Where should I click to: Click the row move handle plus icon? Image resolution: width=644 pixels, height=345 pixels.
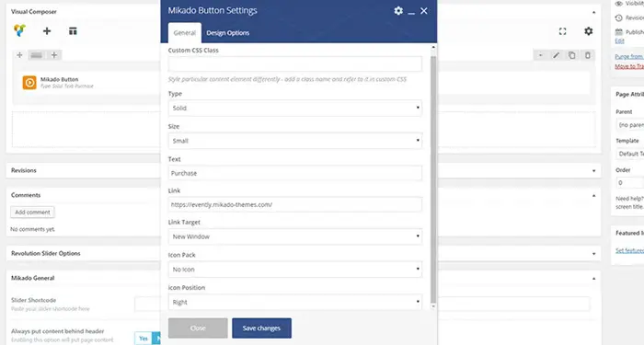(x=19, y=55)
